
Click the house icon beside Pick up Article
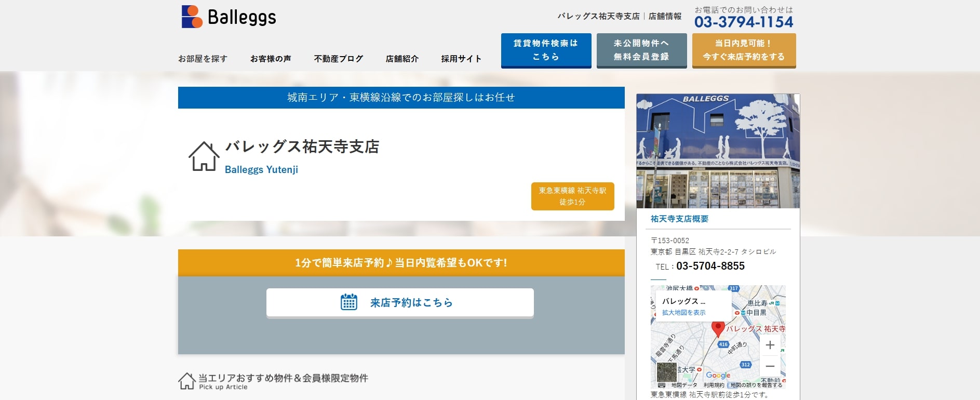pyautogui.click(x=187, y=381)
